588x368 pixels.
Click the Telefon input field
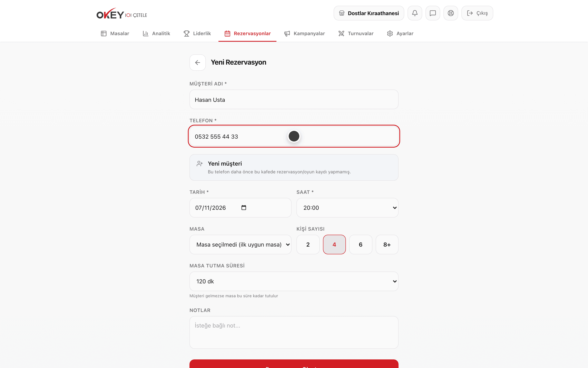tap(294, 136)
